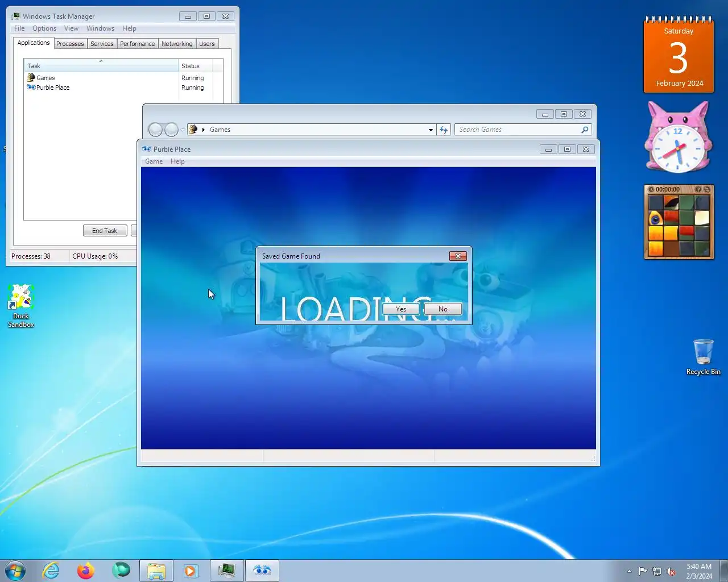Open Internet Explorer from the taskbar

[51, 571]
